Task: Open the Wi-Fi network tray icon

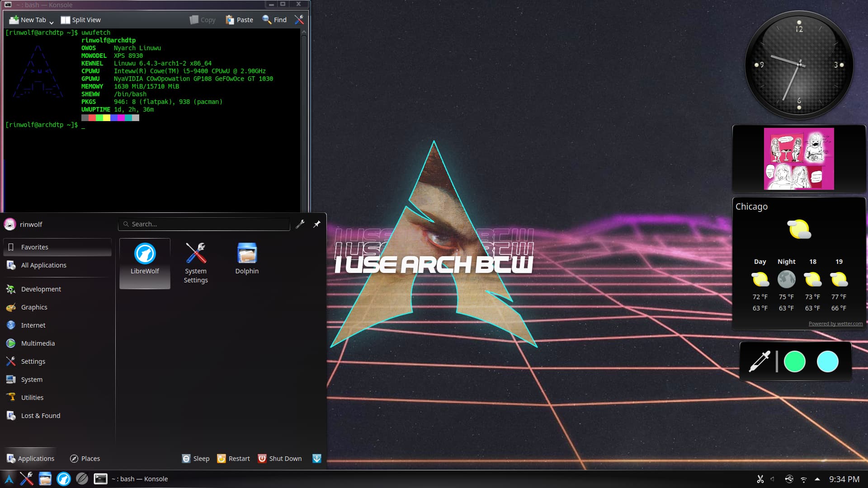Action: click(803, 479)
